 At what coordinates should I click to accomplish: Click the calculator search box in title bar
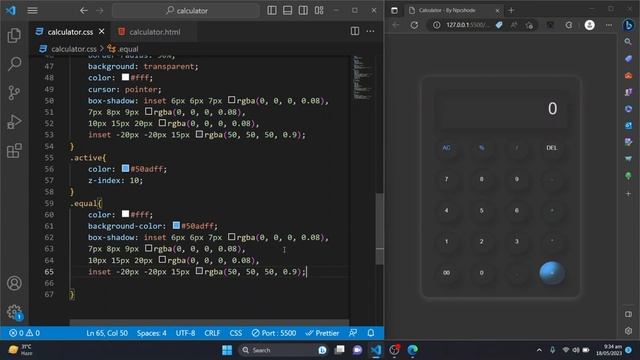[186, 11]
